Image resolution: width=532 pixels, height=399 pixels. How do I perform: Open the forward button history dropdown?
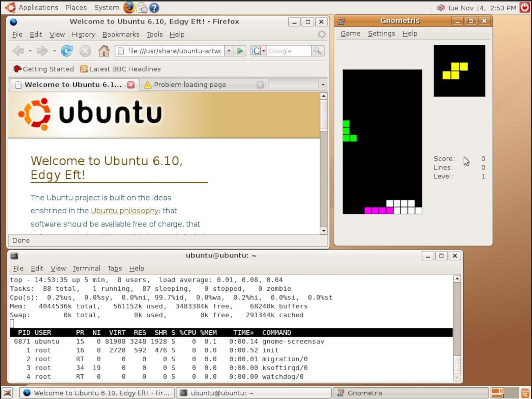54,51
